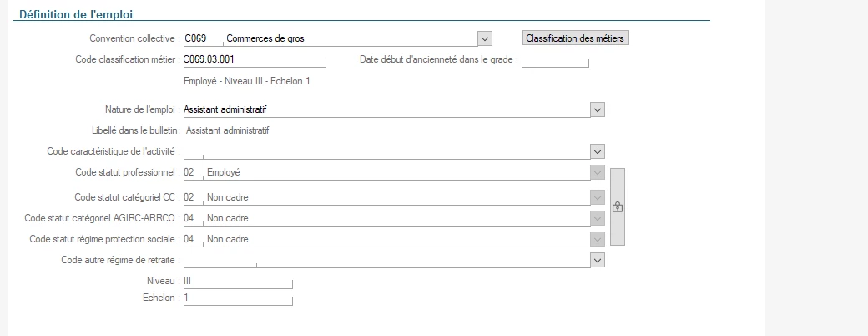Click the Assistant administratif job nature field

click(x=384, y=109)
